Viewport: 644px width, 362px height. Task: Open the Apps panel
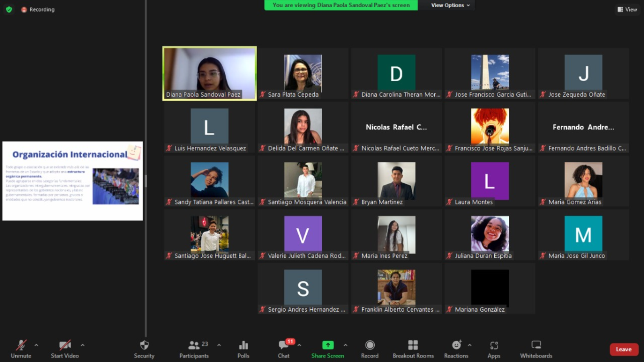pyautogui.click(x=494, y=349)
